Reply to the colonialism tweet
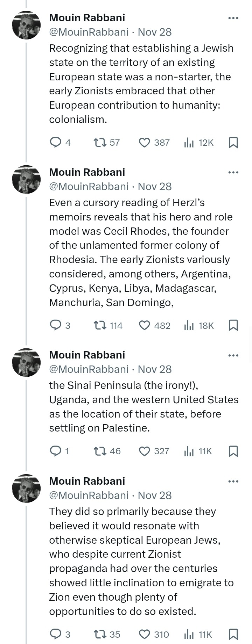This screenshot has height=644, width=252. click(x=56, y=143)
